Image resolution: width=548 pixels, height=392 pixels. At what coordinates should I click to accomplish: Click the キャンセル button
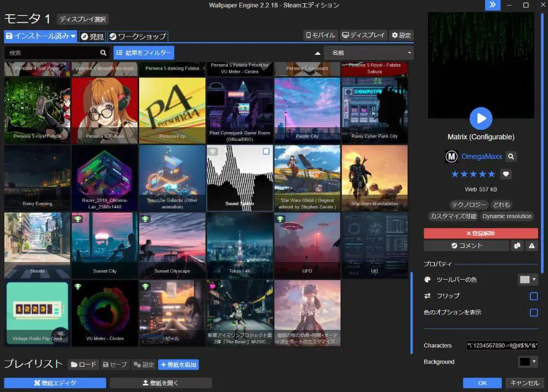[x=524, y=383]
